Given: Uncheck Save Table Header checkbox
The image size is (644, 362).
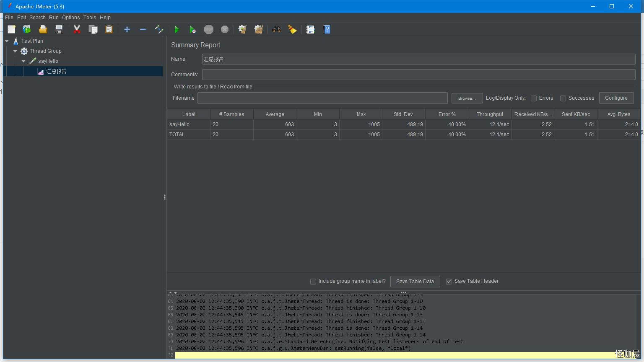Looking at the screenshot, I should (449, 281).
